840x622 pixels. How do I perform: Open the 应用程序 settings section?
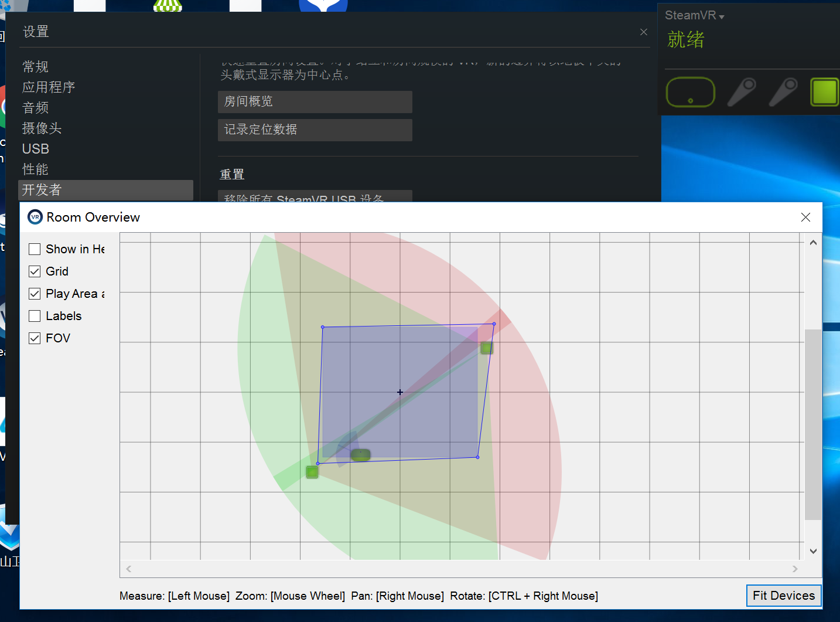click(49, 87)
